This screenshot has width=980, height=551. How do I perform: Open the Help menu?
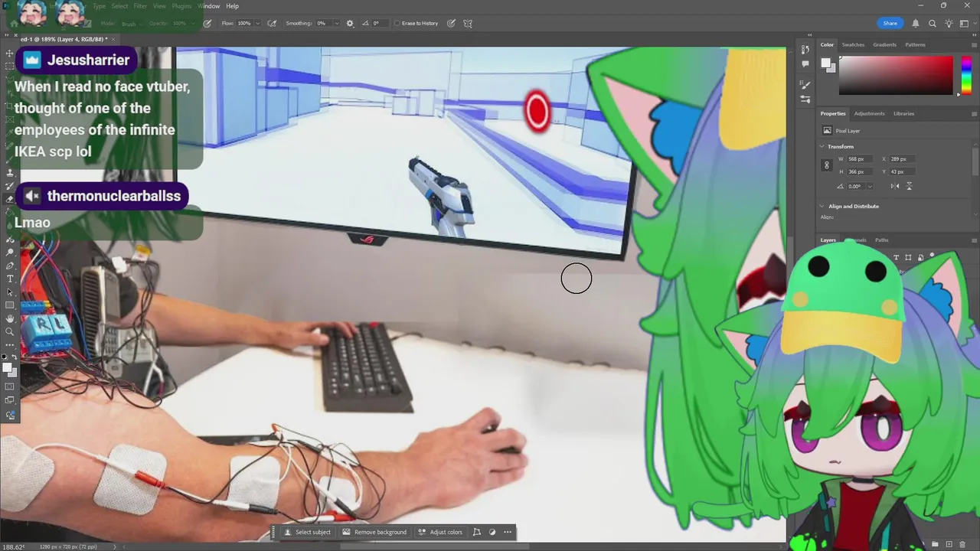click(232, 6)
